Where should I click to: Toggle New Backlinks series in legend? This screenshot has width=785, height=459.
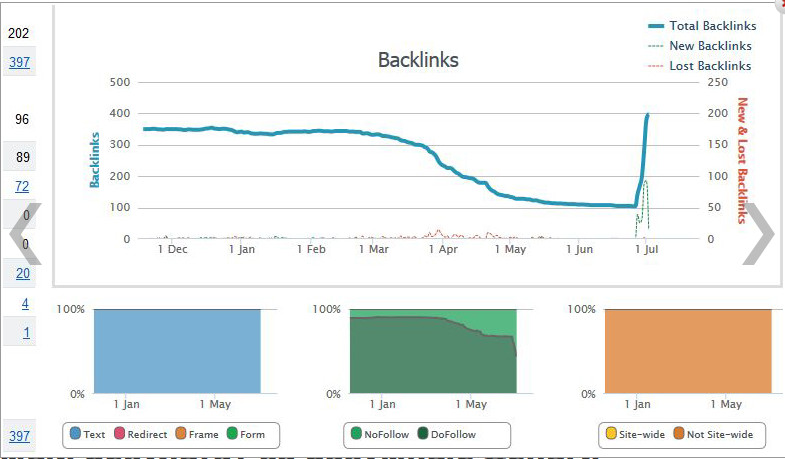(699, 46)
